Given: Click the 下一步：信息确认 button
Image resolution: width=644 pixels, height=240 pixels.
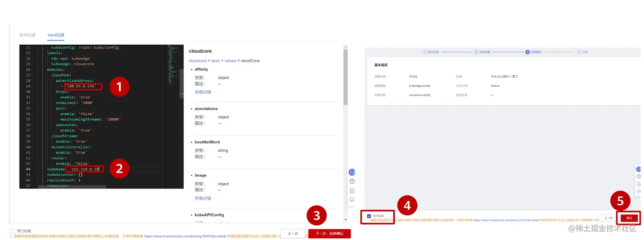Looking at the screenshot, I should [329, 234].
